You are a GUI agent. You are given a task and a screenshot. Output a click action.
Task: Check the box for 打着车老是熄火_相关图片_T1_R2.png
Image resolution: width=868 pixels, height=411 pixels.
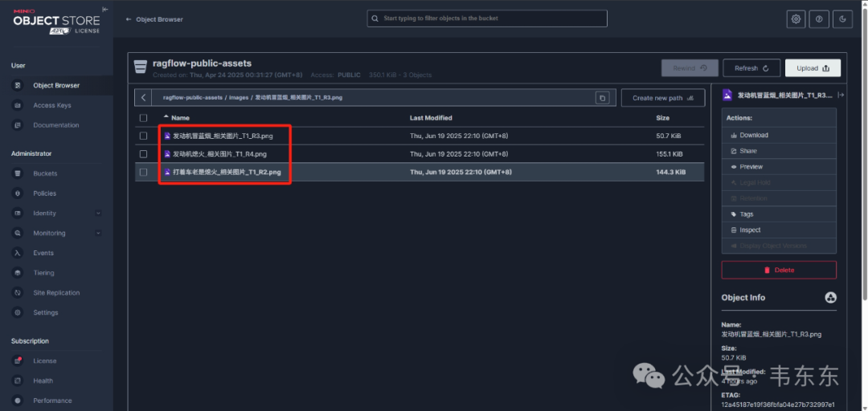144,172
